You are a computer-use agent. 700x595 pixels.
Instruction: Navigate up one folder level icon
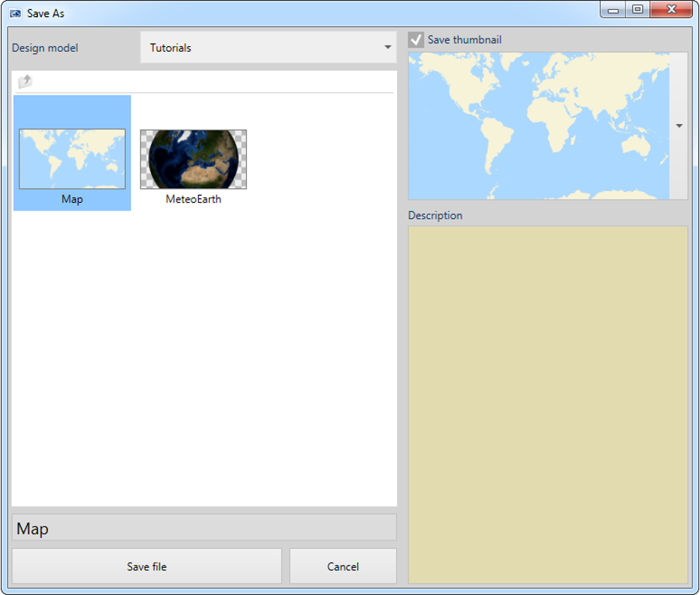(x=25, y=81)
